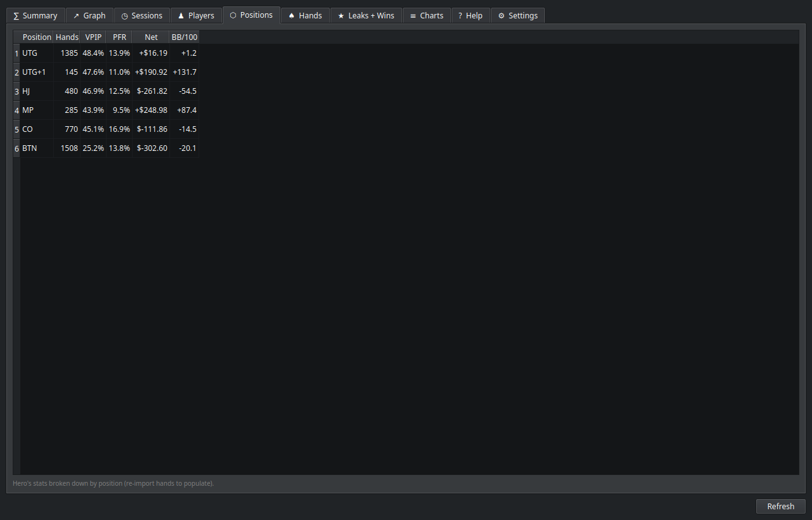This screenshot has height=520, width=812.
Task: Select the $-302.60 net cell
Action: 151,148
